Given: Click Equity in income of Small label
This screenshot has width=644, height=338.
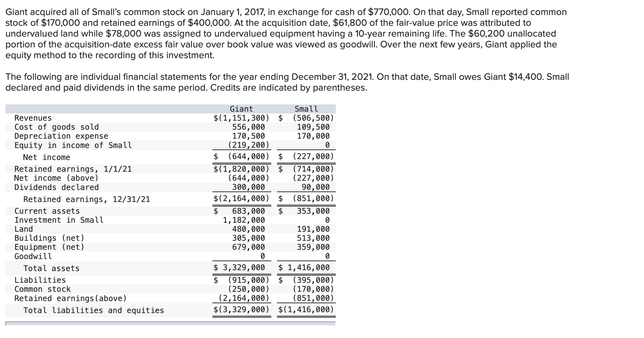Looking at the screenshot, I should [x=73, y=145].
